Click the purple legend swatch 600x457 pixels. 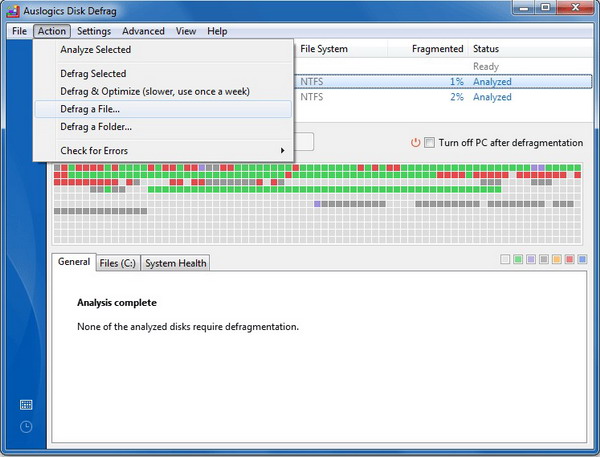pos(531,260)
